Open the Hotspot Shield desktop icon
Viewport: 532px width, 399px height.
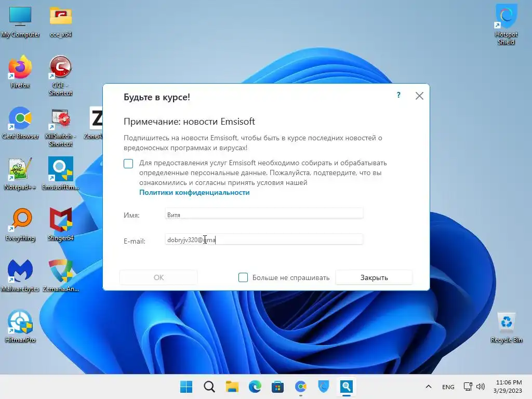pos(506,24)
